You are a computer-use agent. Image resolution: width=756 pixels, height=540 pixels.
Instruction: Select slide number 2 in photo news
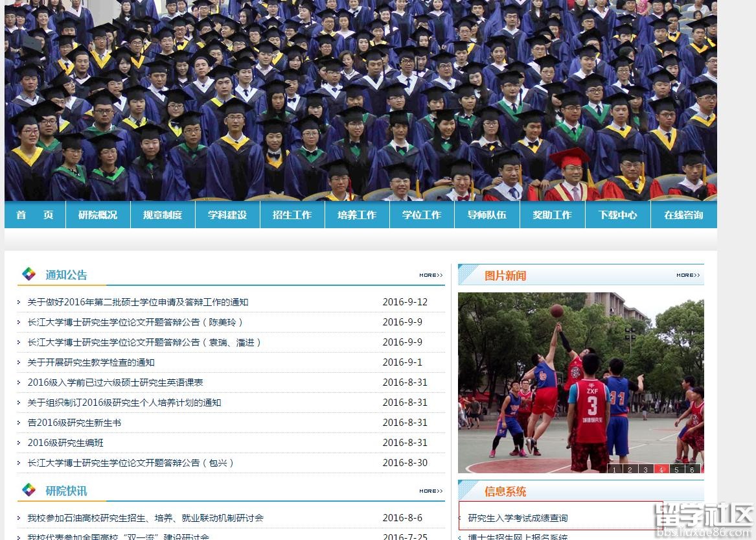[x=630, y=469]
